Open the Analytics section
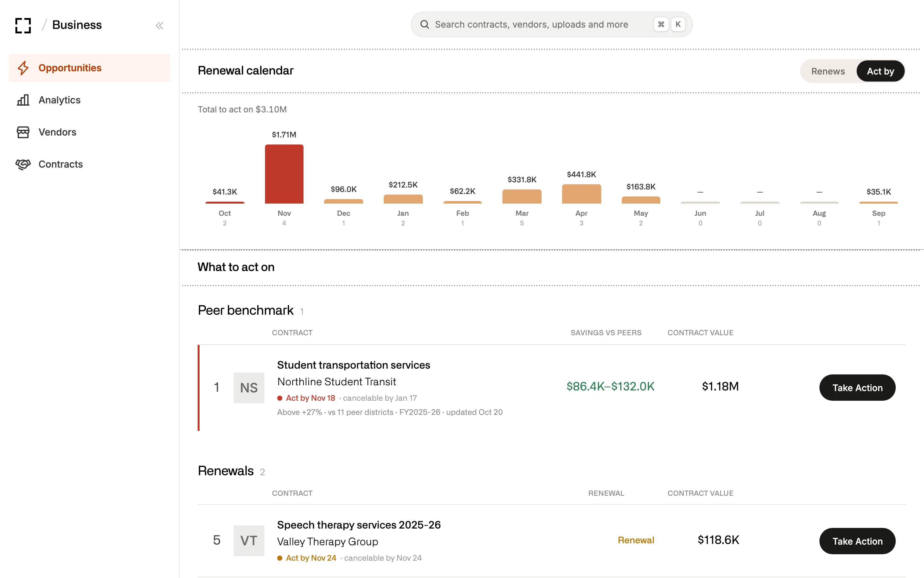924x578 pixels. [89, 100]
